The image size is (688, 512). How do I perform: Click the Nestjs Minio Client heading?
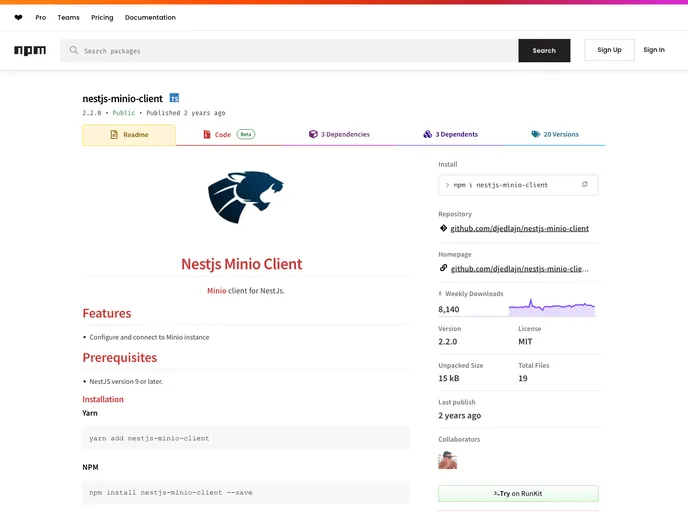(242, 264)
